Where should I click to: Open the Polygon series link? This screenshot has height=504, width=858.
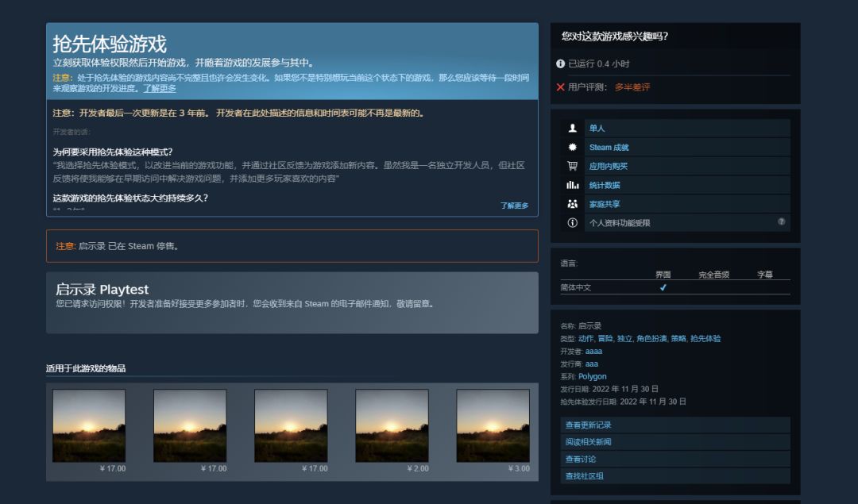click(593, 376)
